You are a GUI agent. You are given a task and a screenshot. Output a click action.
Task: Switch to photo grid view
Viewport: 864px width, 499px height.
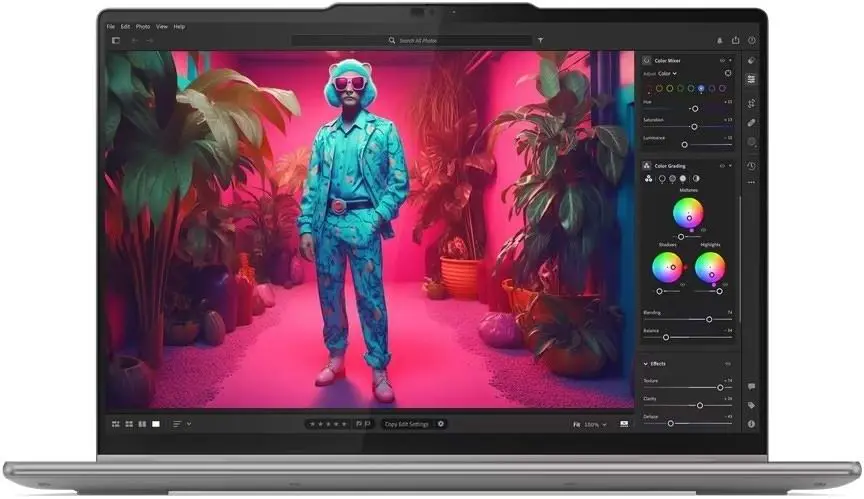pos(116,424)
